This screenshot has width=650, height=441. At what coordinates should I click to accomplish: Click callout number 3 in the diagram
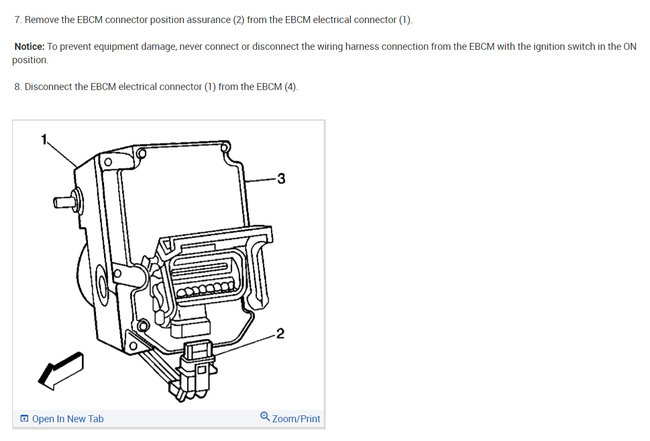click(281, 179)
